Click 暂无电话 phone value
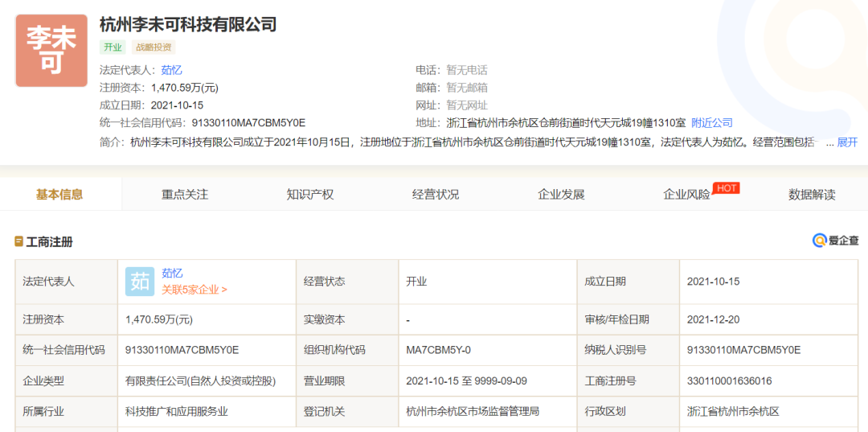The height and width of the screenshot is (432, 868). click(467, 70)
